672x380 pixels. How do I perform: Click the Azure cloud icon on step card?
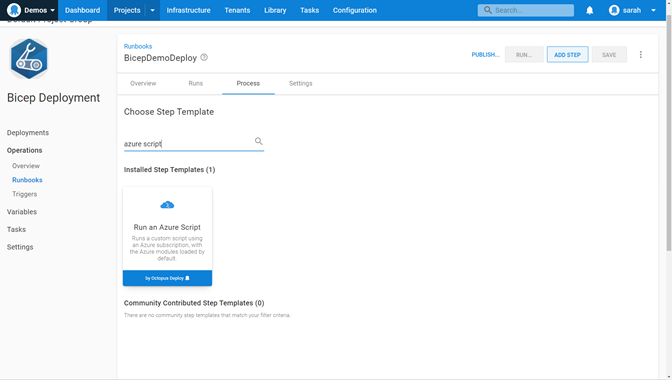167,205
